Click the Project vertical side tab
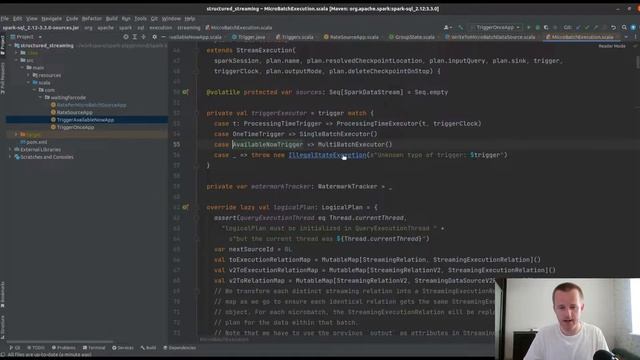 pos(2,46)
